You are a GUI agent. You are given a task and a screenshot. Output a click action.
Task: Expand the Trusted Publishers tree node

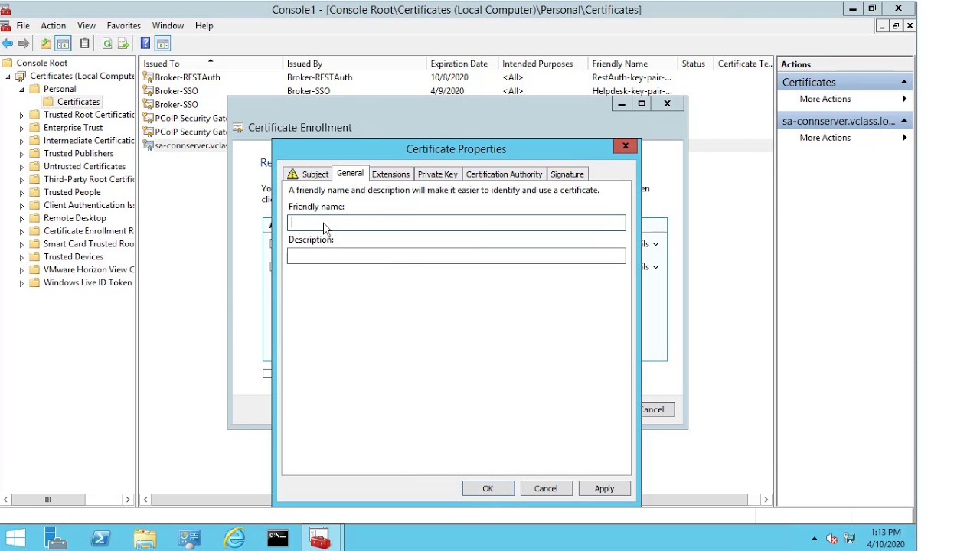[x=21, y=154]
